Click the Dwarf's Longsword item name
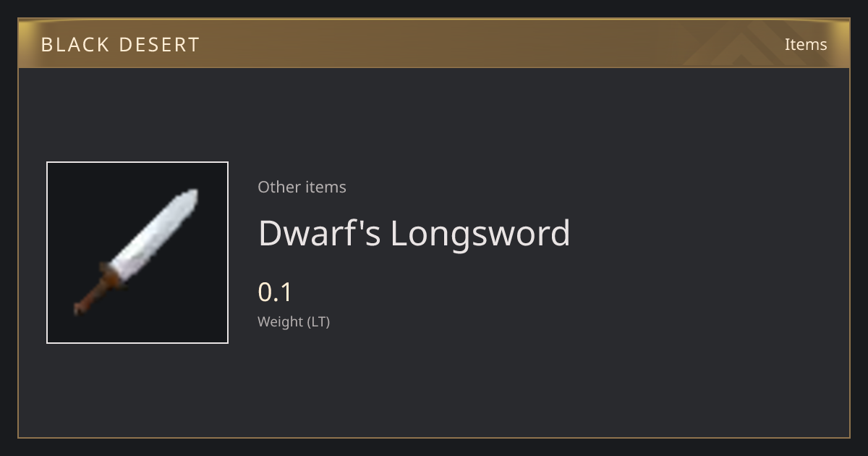The image size is (868, 456). 414,233
